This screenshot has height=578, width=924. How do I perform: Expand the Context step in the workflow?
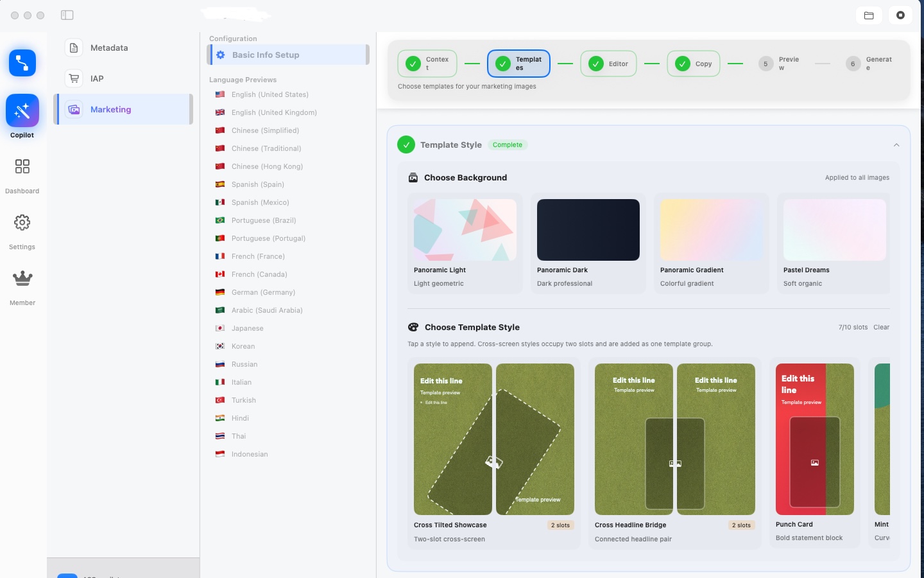(x=427, y=64)
